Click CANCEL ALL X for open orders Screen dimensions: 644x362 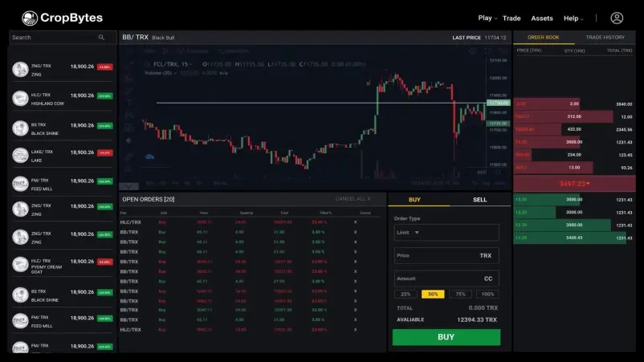pos(353,198)
